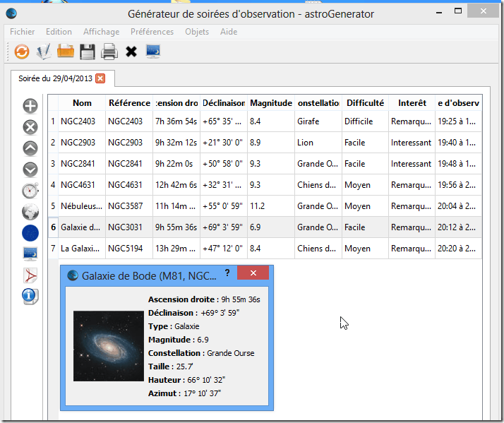This screenshot has height=423, width=504.
Task: Click the black X icon in the toolbar
Action: pyautogui.click(x=131, y=51)
